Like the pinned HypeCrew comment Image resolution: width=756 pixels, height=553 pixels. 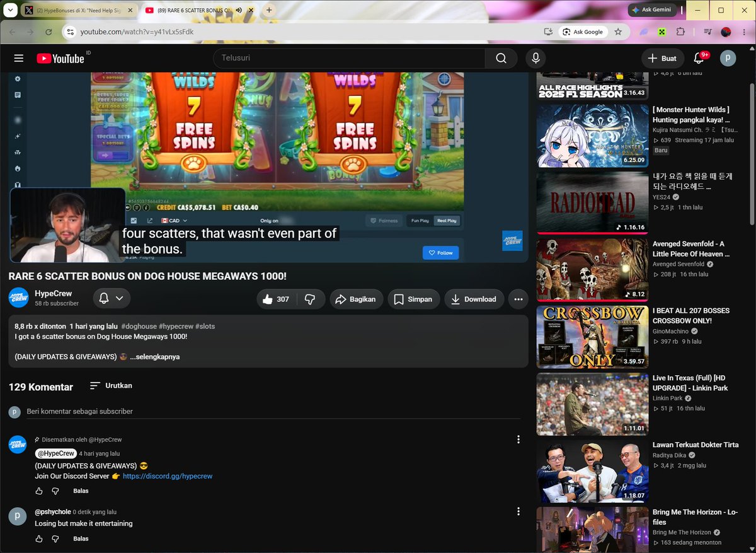39,491
